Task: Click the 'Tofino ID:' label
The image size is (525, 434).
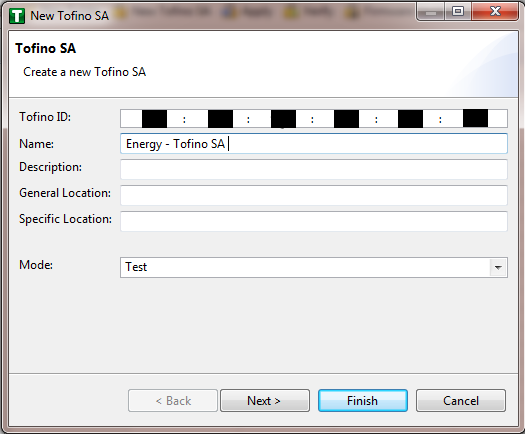Action: pyautogui.click(x=45, y=117)
